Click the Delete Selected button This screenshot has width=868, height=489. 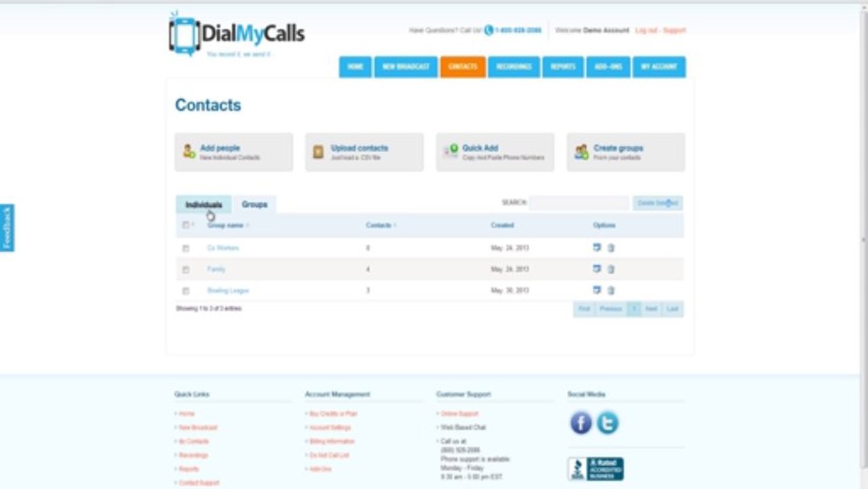click(x=658, y=203)
